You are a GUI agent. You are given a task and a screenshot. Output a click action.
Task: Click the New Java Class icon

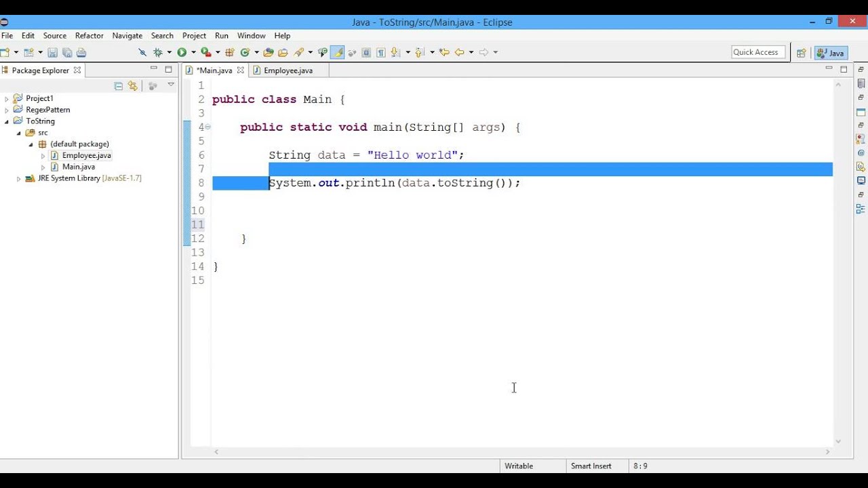coord(245,52)
